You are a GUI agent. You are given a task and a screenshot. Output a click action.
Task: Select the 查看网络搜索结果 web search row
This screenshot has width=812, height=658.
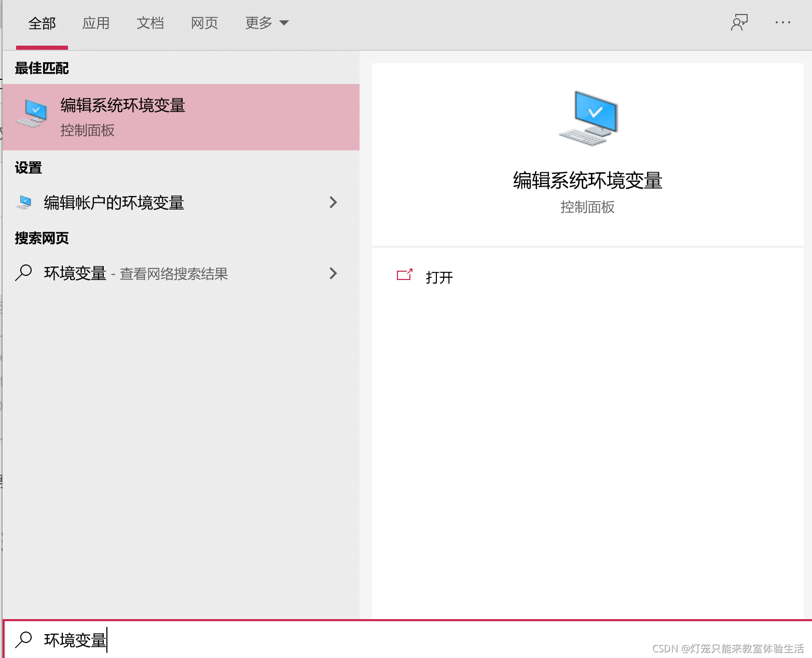181,273
